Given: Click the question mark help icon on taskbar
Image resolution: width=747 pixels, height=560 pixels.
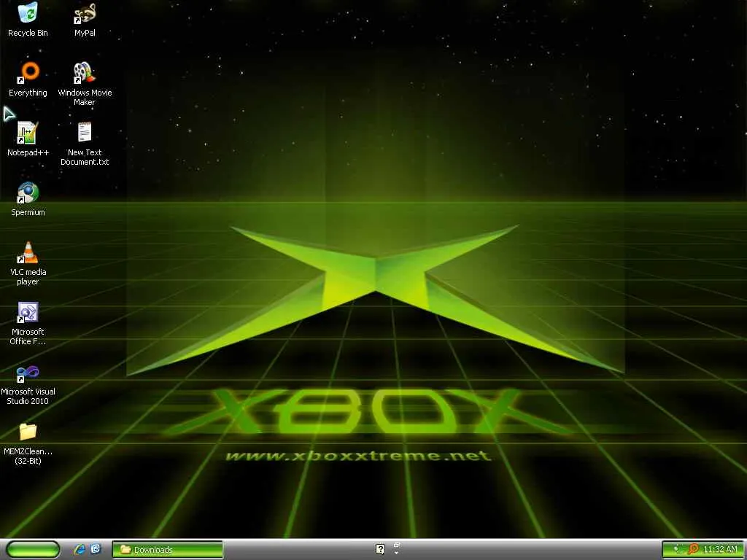Looking at the screenshot, I should pyautogui.click(x=380, y=550).
